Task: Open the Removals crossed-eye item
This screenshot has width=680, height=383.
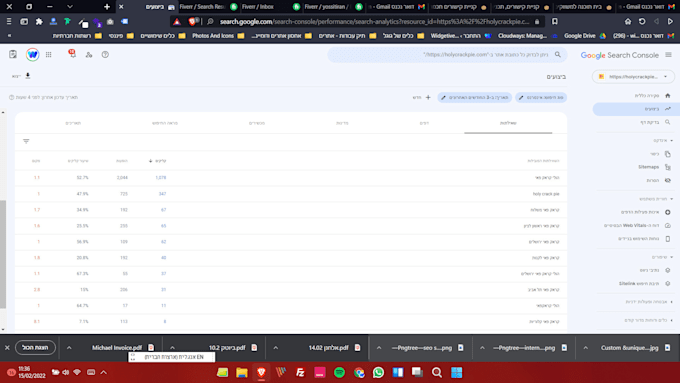Action: point(667,180)
